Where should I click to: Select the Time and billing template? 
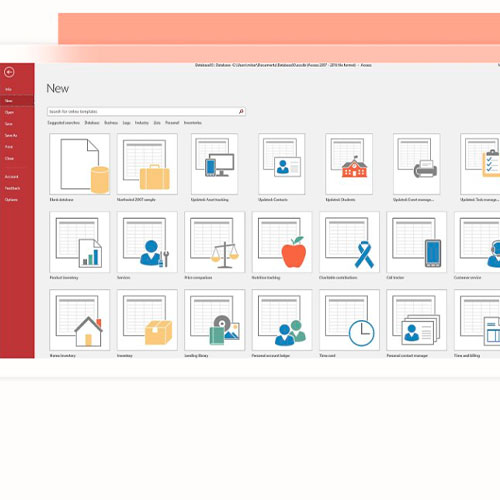(477, 320)
